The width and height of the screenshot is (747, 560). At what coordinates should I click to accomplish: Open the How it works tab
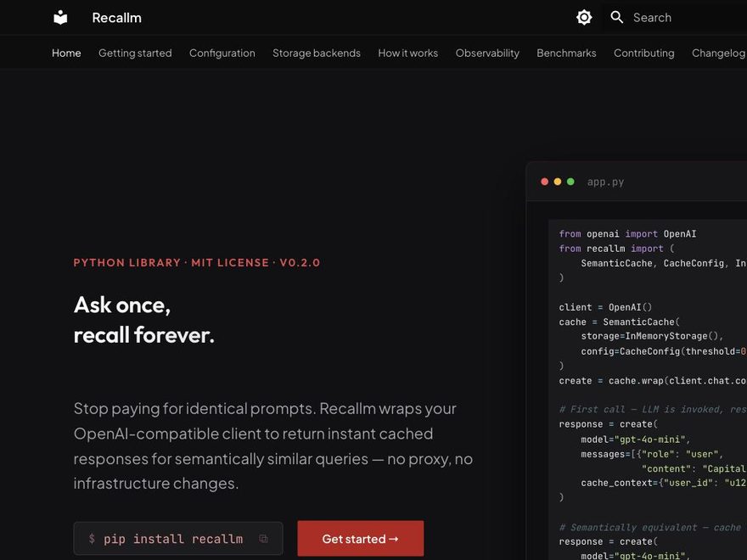coord(407,53)
